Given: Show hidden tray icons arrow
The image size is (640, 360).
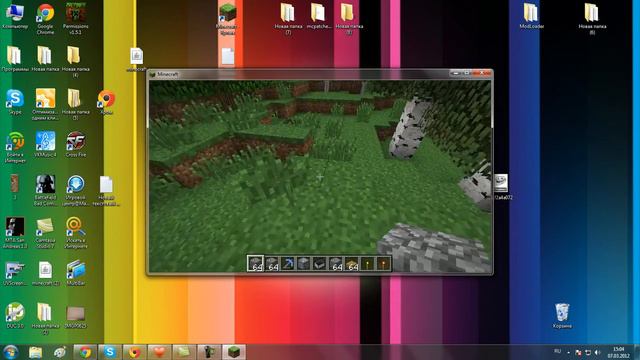Looking at the screenshot, I should pos(568,352).
